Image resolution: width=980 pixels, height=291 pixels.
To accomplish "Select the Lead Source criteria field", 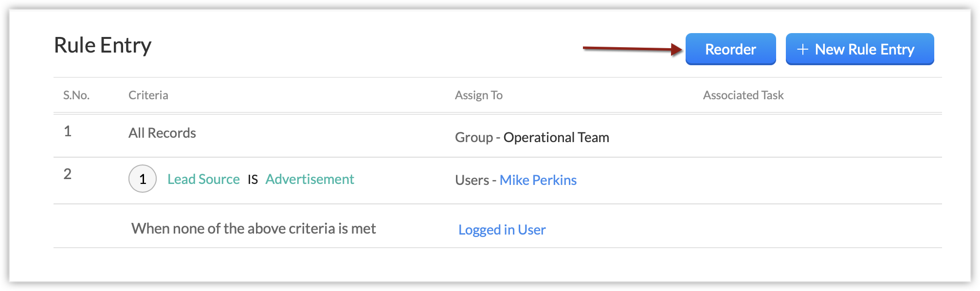I will click(203, 179).
